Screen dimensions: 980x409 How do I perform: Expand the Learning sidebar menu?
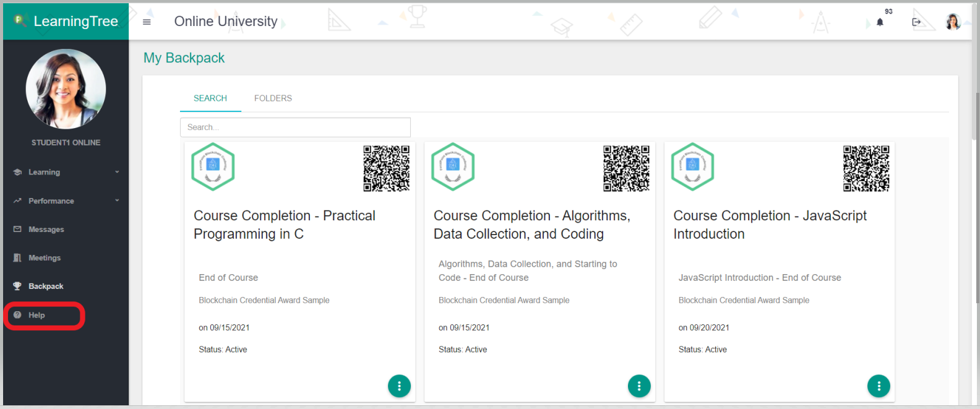[66, 172]
